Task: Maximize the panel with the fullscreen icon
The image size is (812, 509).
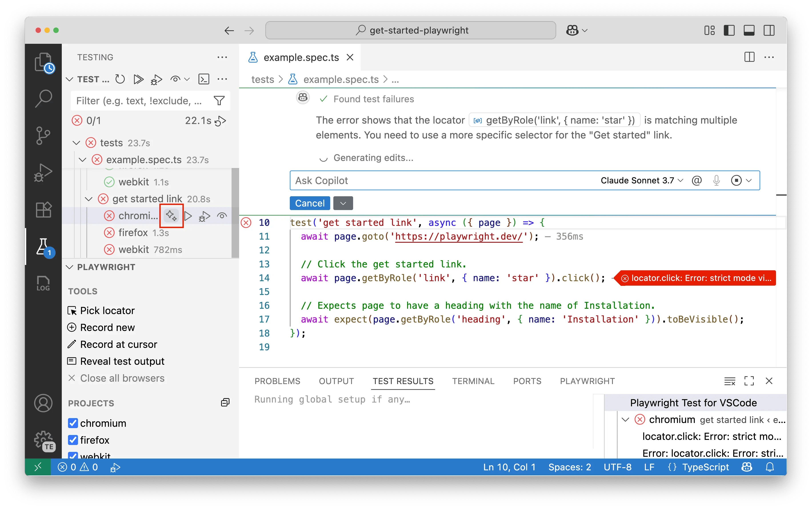Action: 749,381
